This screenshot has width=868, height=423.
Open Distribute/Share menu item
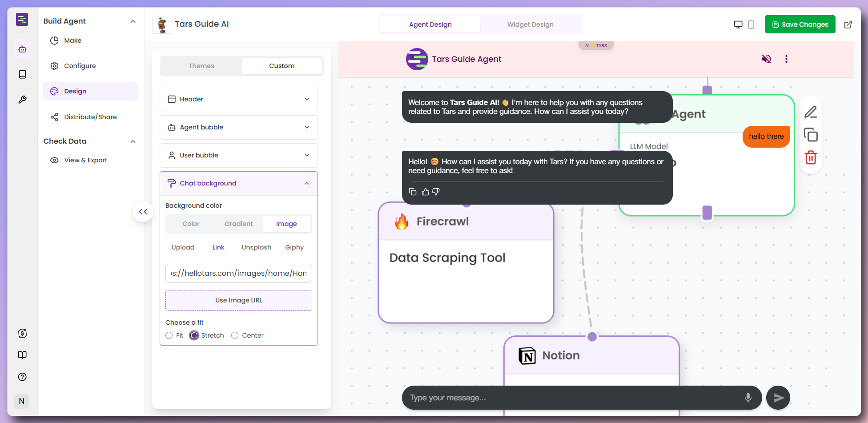pyautogui.click(x=90, y=117)
